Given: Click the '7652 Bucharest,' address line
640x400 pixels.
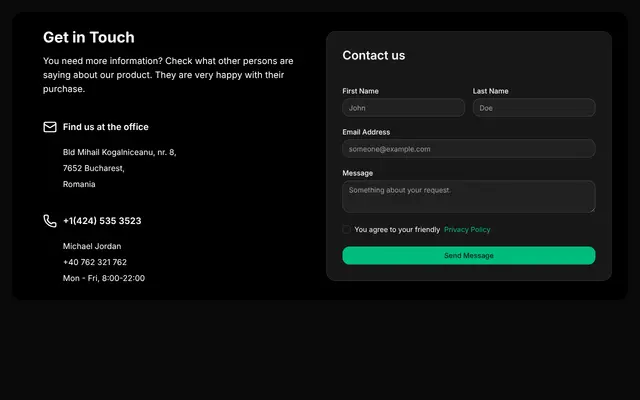Looking at the screenshot, I should [93, 168].
